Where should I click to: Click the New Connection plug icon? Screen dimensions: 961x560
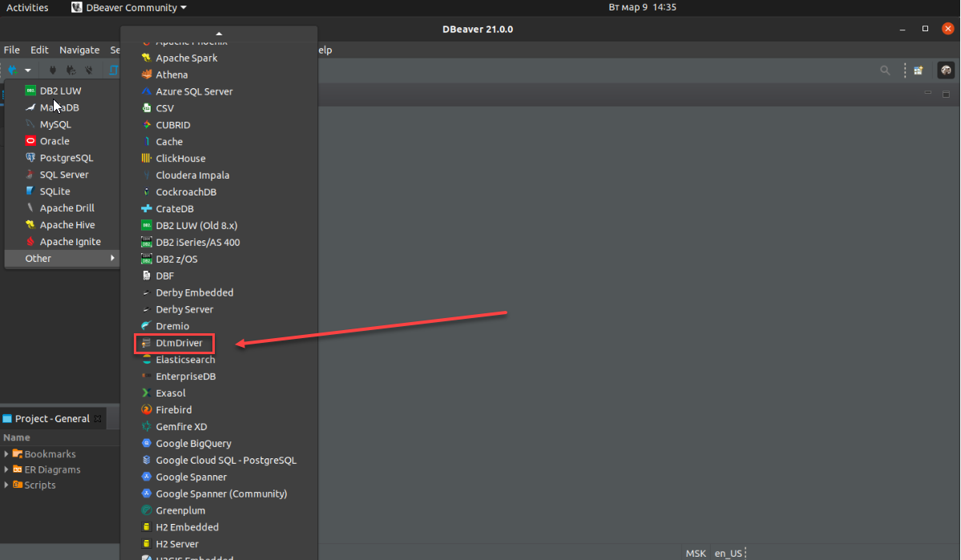(x=13, y=71)
